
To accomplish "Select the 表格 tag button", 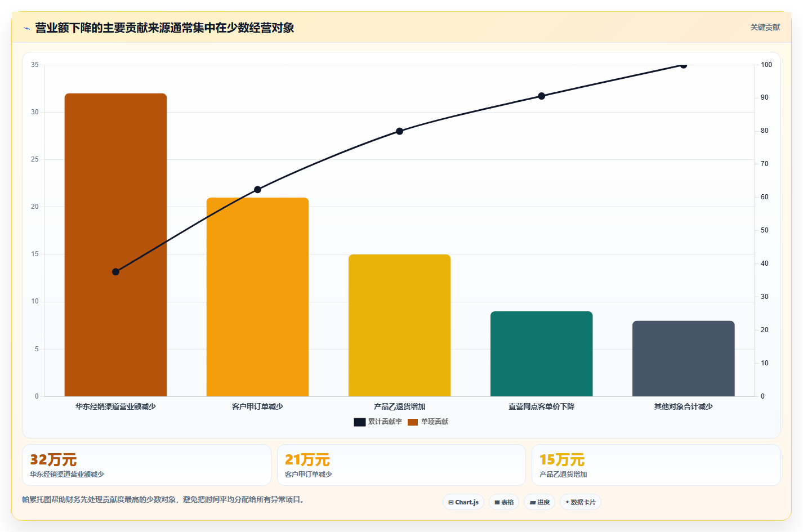I will click(504, 502).
